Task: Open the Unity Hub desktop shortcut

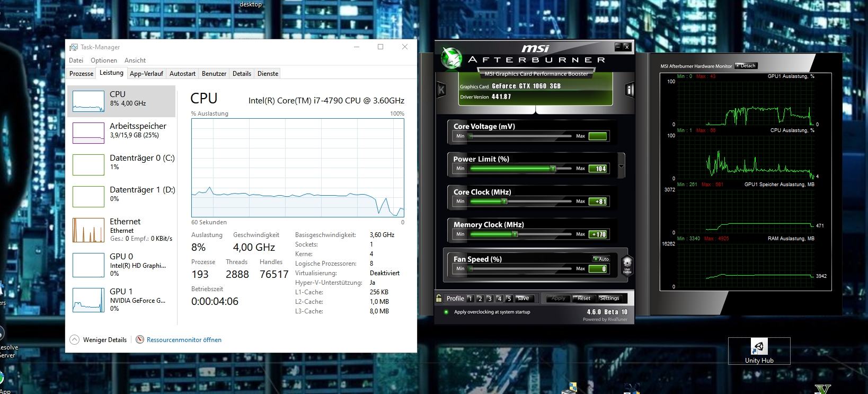Action: click(759, 351)
